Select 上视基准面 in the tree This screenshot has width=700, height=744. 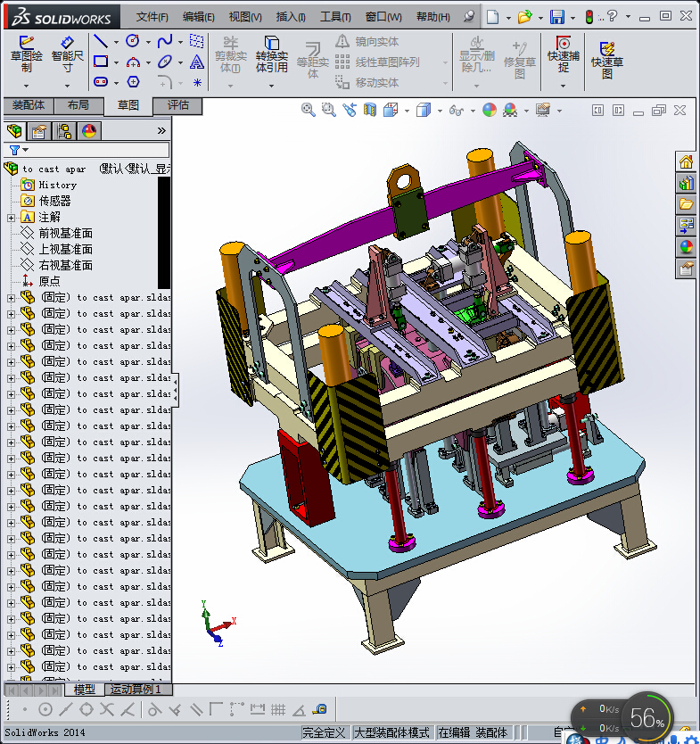pyautogui.click(x=65, y=249)
